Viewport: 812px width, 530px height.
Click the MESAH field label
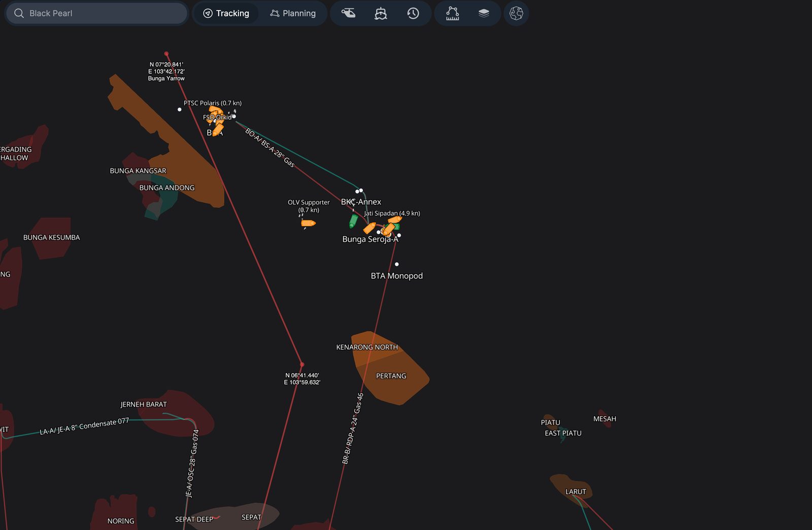point(604,419)
